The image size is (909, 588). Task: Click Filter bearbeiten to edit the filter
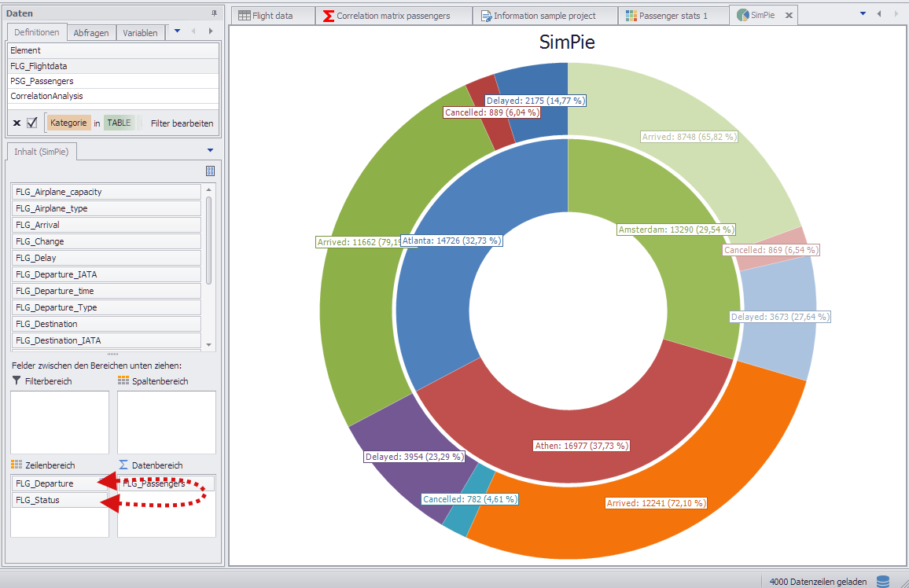pos(182,123)
